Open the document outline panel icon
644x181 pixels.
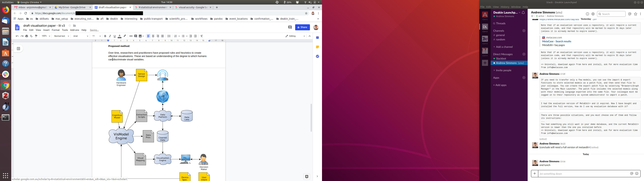[x=18, y=49]
